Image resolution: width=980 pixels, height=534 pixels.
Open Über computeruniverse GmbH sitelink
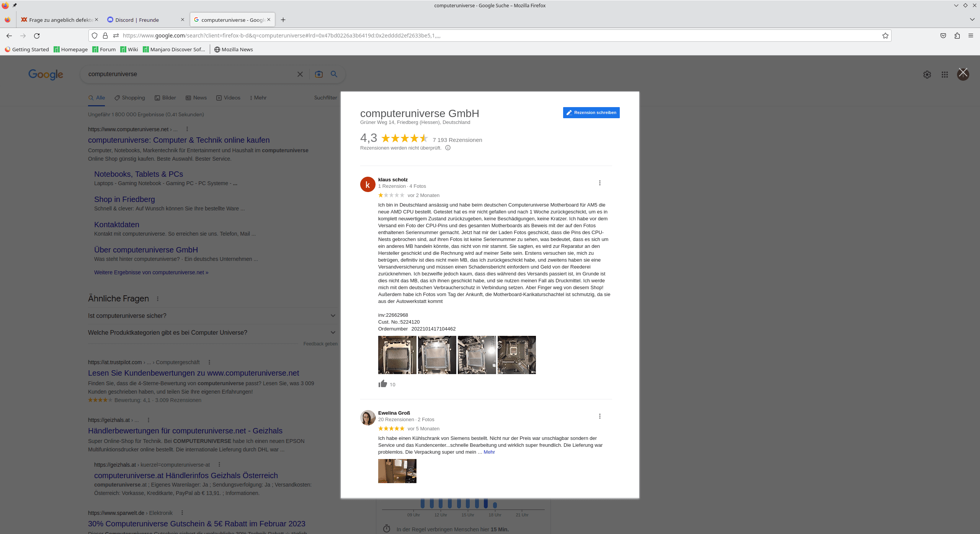[146, 250]
